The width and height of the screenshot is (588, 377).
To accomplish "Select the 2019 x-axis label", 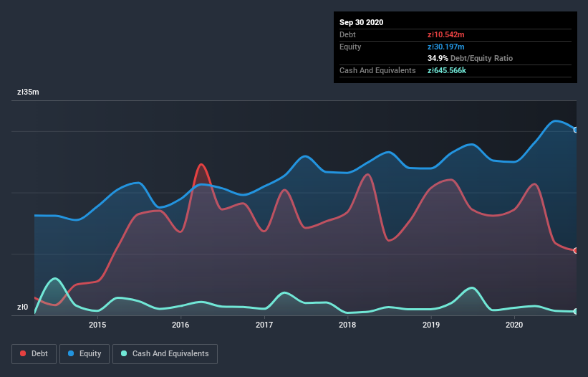I will pos(431,325).
